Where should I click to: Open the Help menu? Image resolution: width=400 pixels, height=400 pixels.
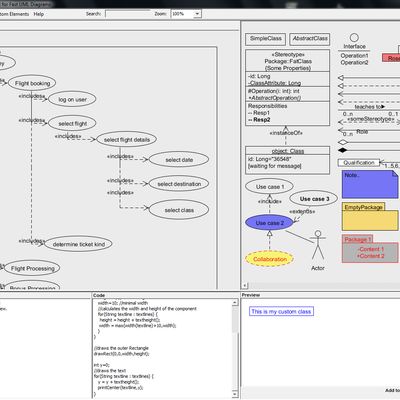click(x=39, y=14)
